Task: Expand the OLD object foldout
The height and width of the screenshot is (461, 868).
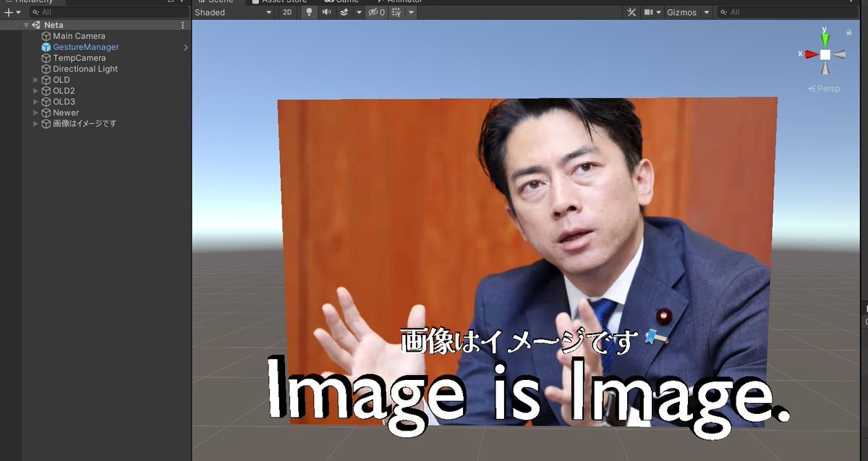Action: [35, 80]
